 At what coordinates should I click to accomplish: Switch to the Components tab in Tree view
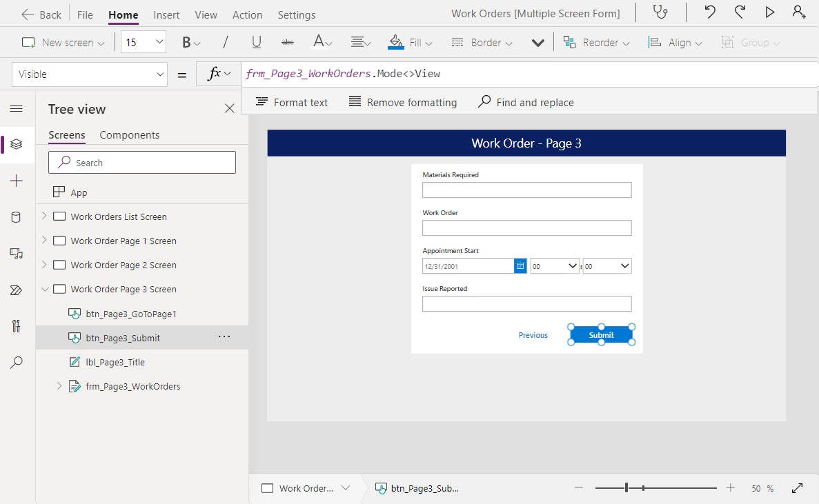point(129,135)
